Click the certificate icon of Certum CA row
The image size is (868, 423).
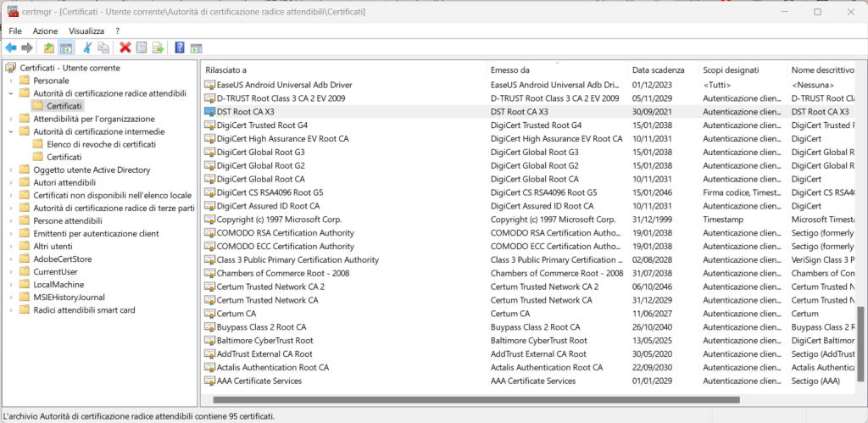coord(209,314)
